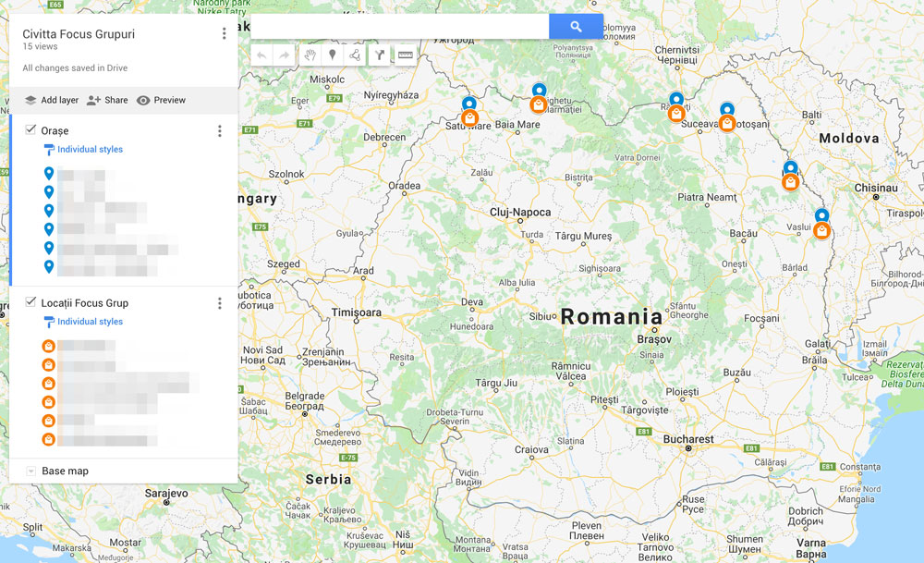
Task: Click the blue pin north of Suceava
Action: 676,99
